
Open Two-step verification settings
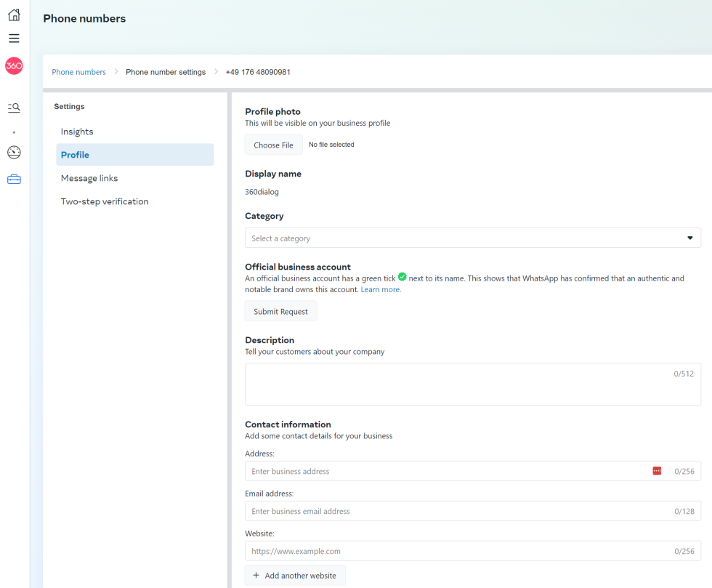105,201
